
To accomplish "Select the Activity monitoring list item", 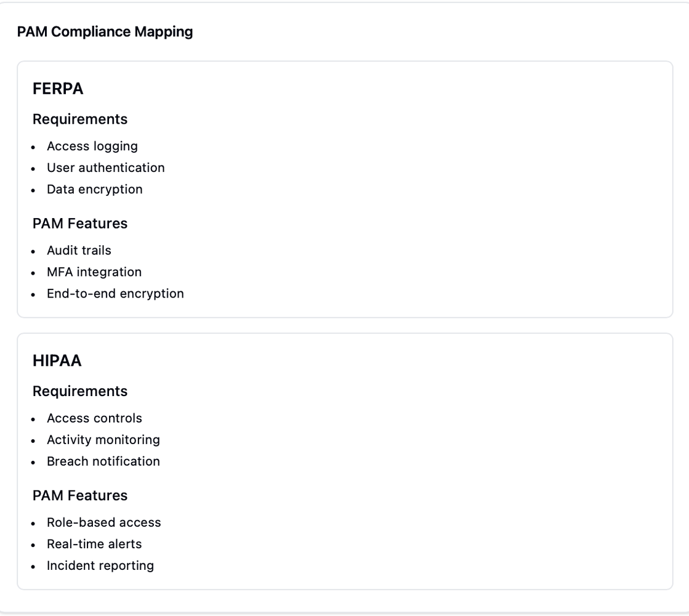I will (103, 440).
